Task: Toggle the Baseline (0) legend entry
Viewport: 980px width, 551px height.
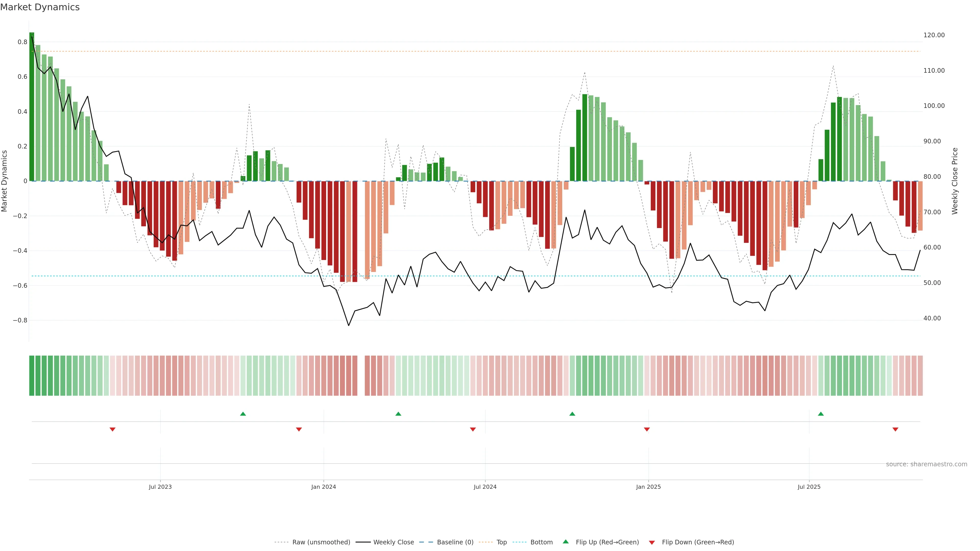Action: [x=455, y=542]
